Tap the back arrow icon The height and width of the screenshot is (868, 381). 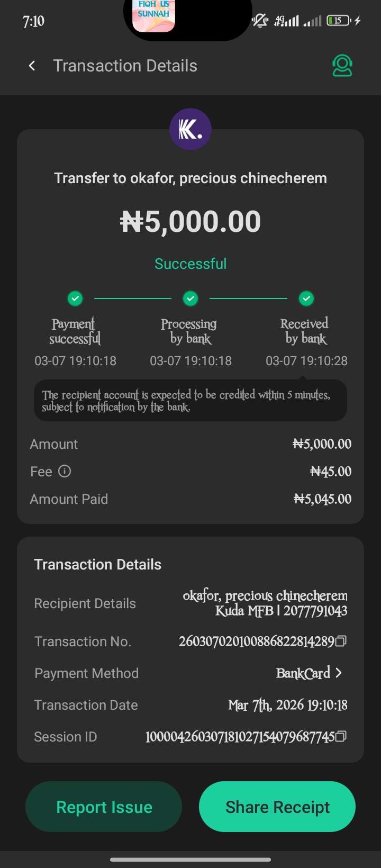(x=32, y=66)
